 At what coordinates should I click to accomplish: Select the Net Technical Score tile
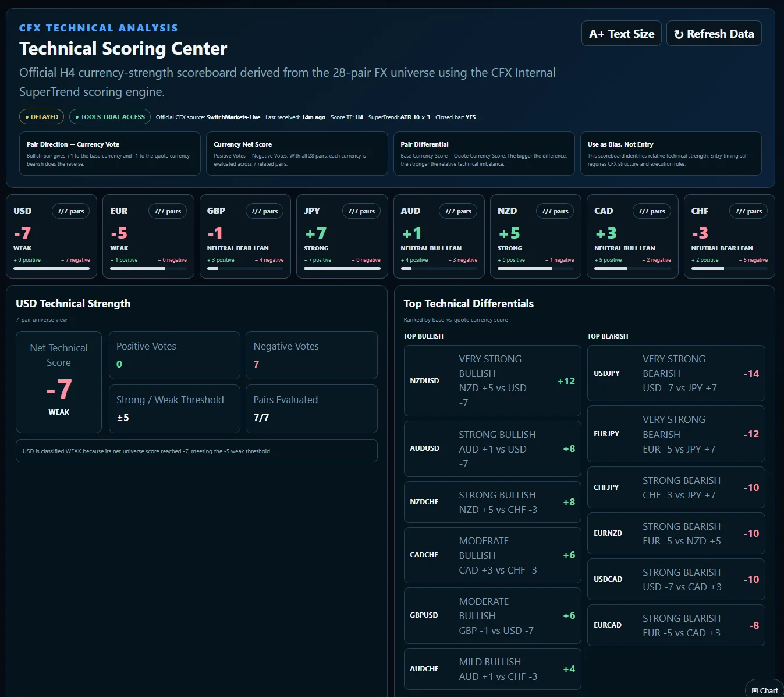point(59,382)
